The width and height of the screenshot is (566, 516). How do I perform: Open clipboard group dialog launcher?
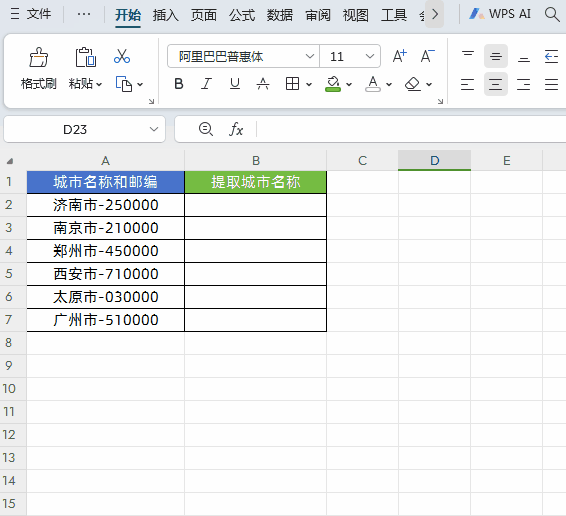click(x=151, y=101)
